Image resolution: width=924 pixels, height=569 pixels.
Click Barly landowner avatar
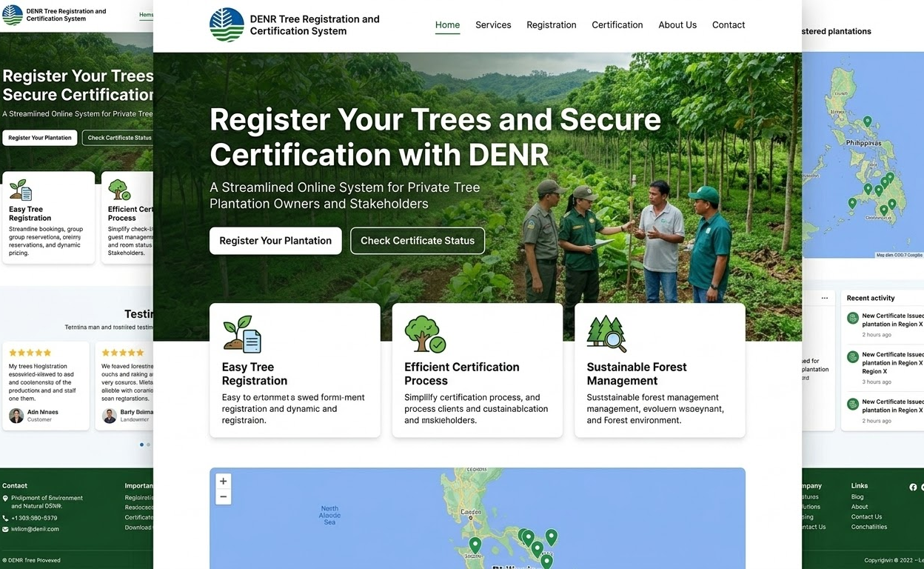110,416
